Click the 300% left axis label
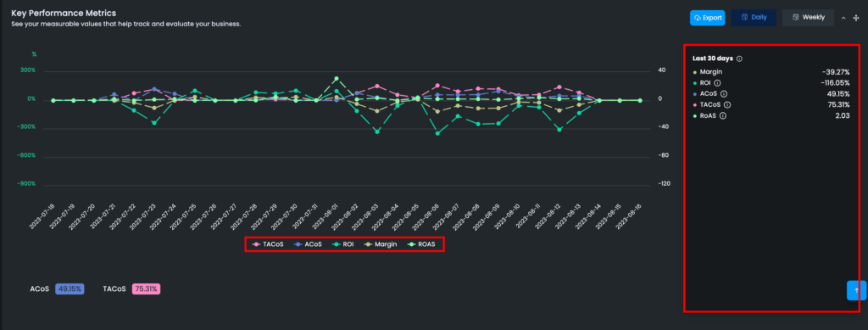868x330 pixels. point(28,71)
